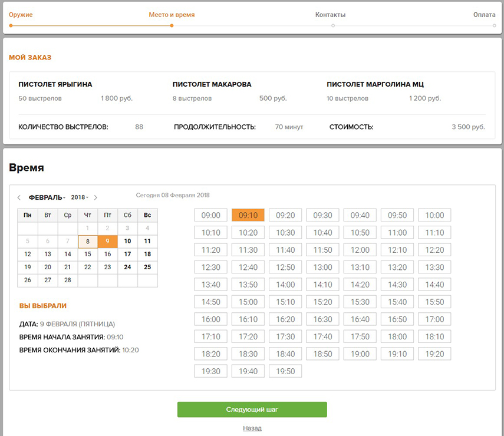504x436 pixels.
Task: Choose the 13:50 time slot
Action: 248,285
